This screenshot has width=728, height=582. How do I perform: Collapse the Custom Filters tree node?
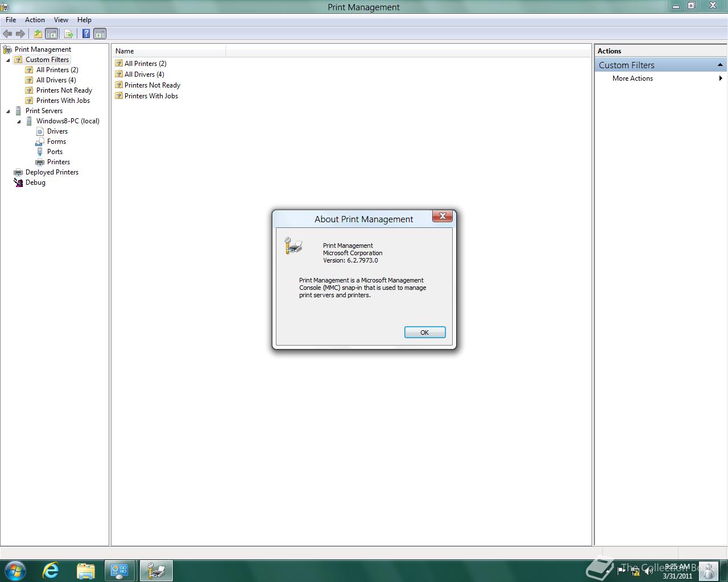point(8,60)
